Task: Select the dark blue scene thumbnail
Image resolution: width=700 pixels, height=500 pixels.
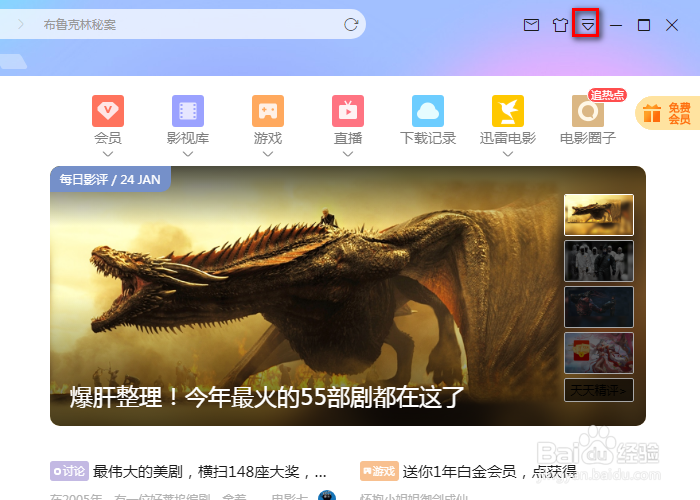Action: [599, 307]
